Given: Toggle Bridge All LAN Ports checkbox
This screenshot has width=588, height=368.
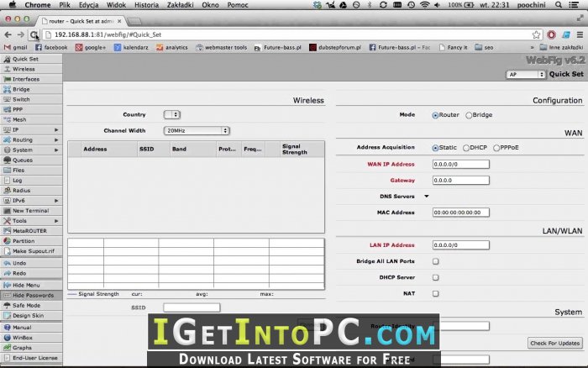Looking at the screenshot, I should tap(435, 261).
